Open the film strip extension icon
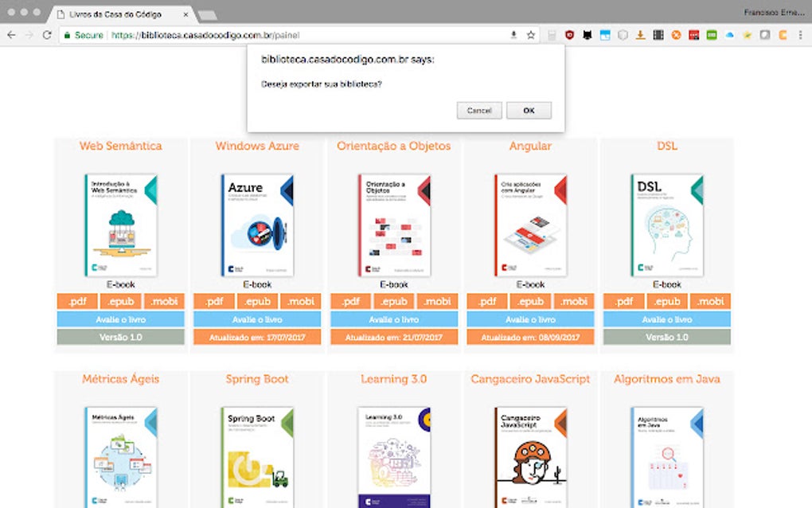812x508 pixels. click(x=659, y=35)
